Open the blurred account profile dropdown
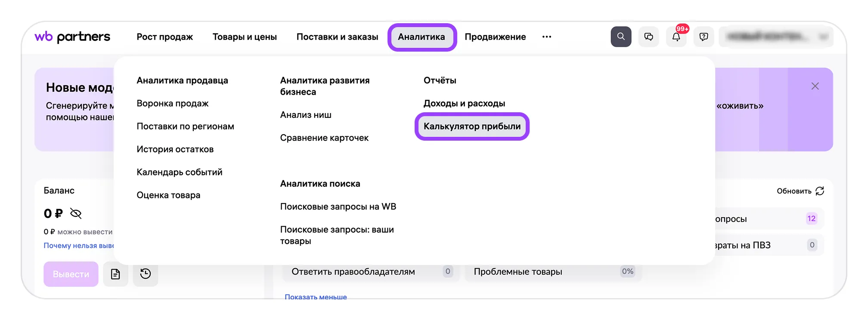This screenshot has width=868, height=320. pyautogui.click(x=776, y=37)
